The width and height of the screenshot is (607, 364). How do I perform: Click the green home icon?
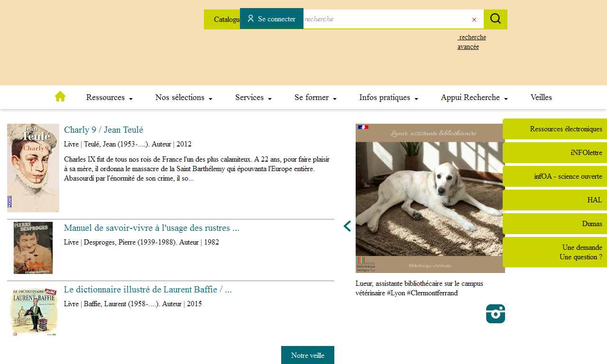(x=60, y=97)
